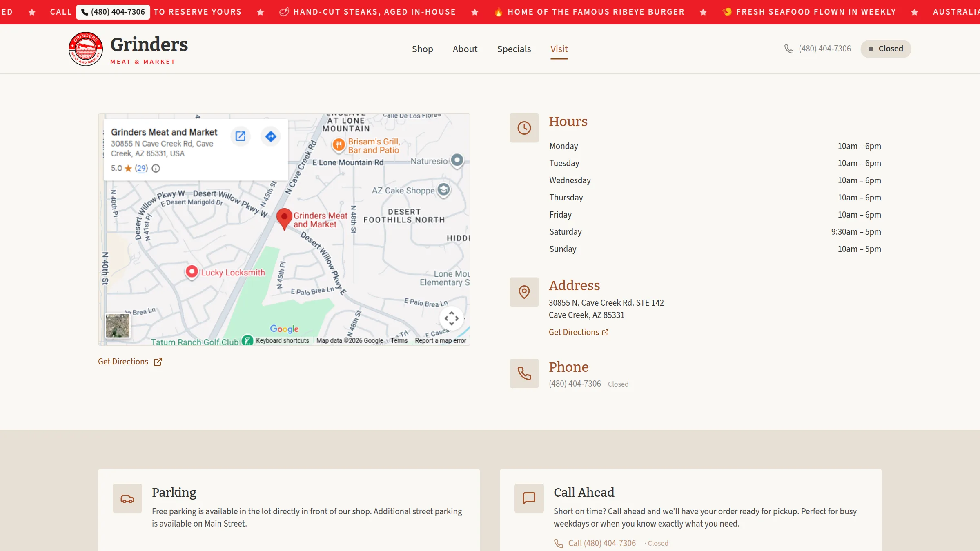
Task: Click the Naturesio map marker
Action: [x=457, y=160]
